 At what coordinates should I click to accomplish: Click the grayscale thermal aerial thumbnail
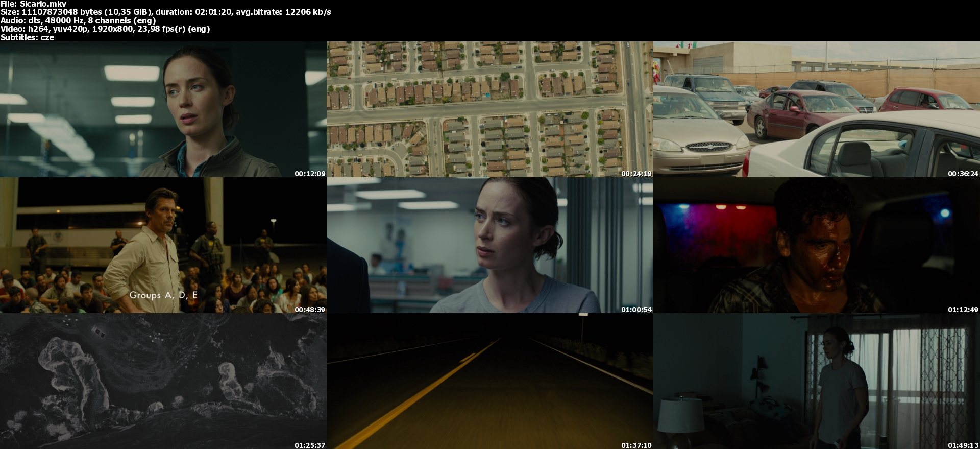pos(163,381)
